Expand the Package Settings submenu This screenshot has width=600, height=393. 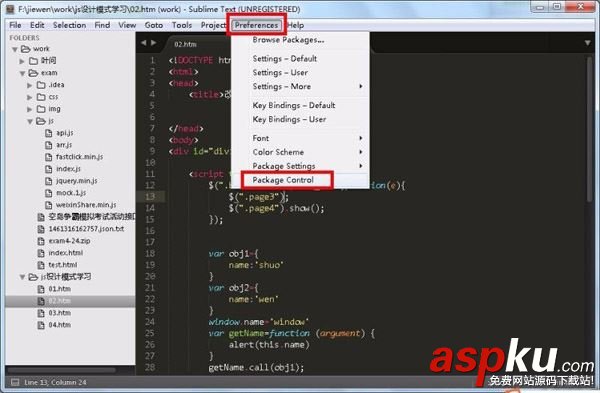300,166
